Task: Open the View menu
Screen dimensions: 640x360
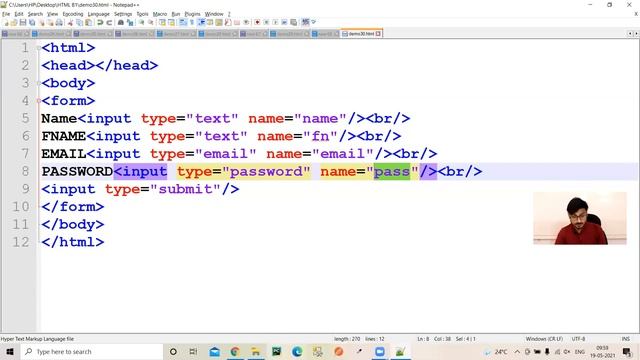Action: 52,14
